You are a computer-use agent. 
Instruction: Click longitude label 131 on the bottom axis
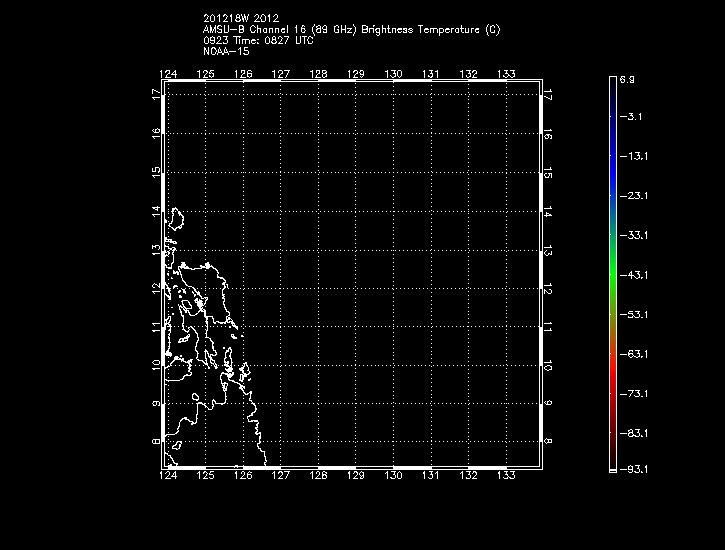pos(431,478)
